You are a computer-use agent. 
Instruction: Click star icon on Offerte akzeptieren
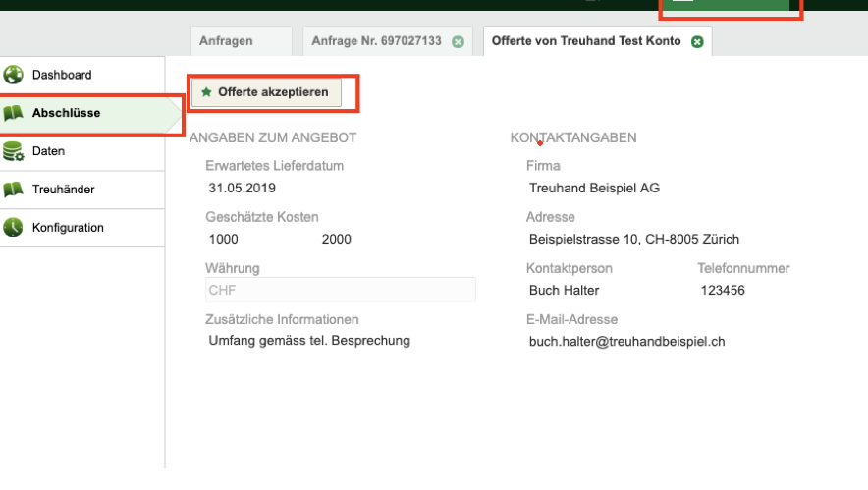(x=206, y=92)
